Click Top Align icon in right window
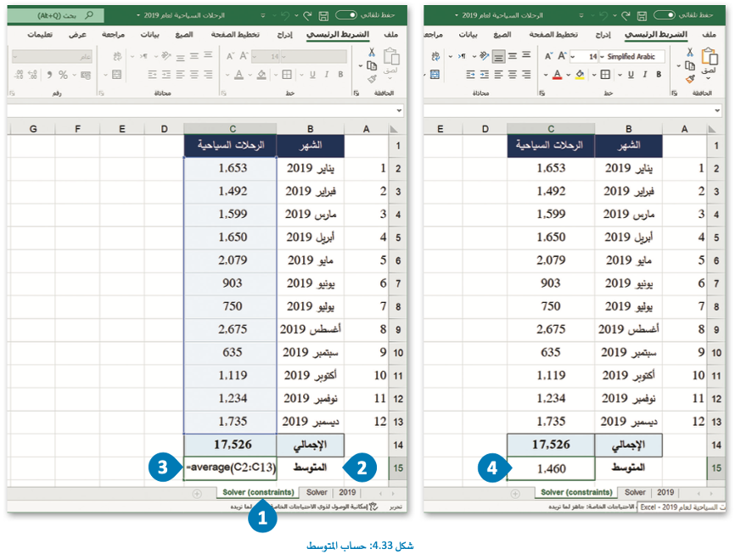Image resolution: width=735 pixels, height=560 pixels. click(526, 55)
